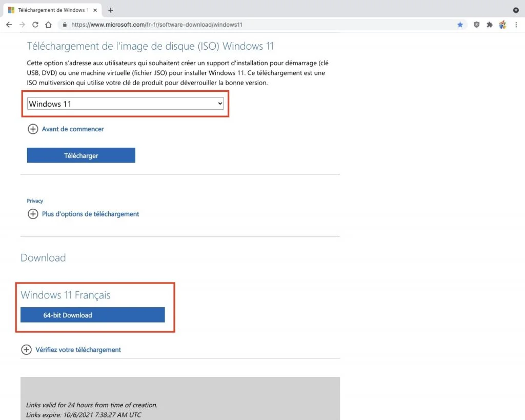The width and height of the screenshot is (525, 420).
Task: Click the Links valid for 24 hours text
Action: coord(91,405)
